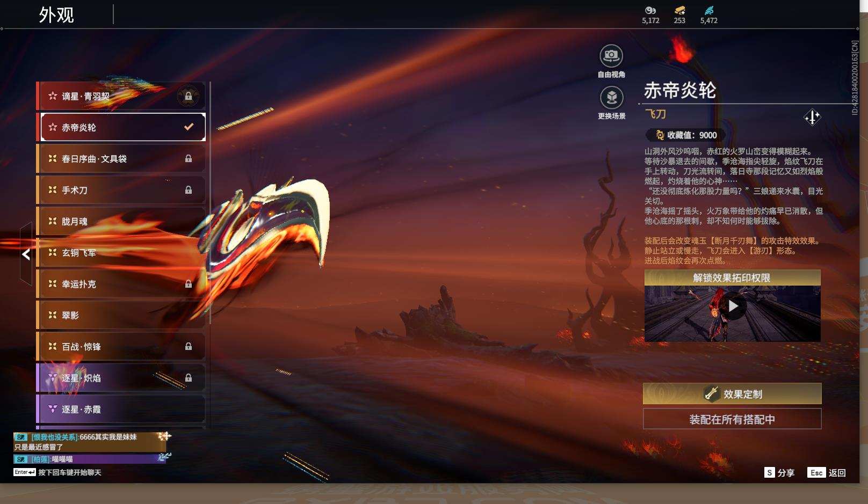The image size is (868, 504).
Task: Click the lock icon on 摘星·青羽契
Action: pyautogui.click(x=189, y=96)
